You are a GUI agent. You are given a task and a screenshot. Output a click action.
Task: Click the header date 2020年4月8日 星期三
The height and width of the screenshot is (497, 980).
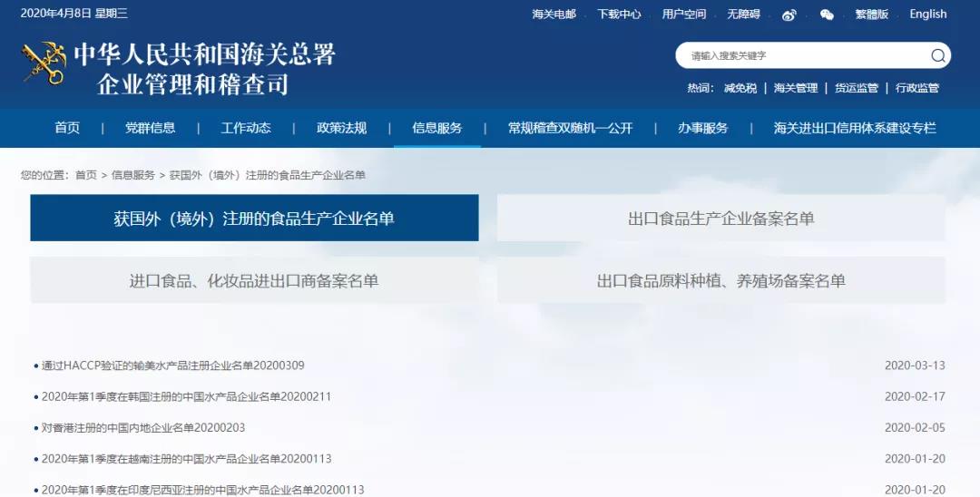[74, 14]
